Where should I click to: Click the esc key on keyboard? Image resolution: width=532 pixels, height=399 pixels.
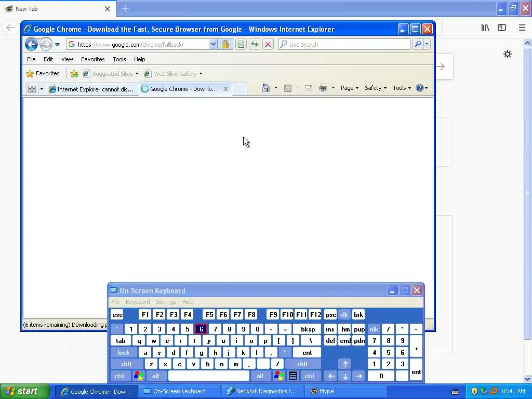pos(117,315)
